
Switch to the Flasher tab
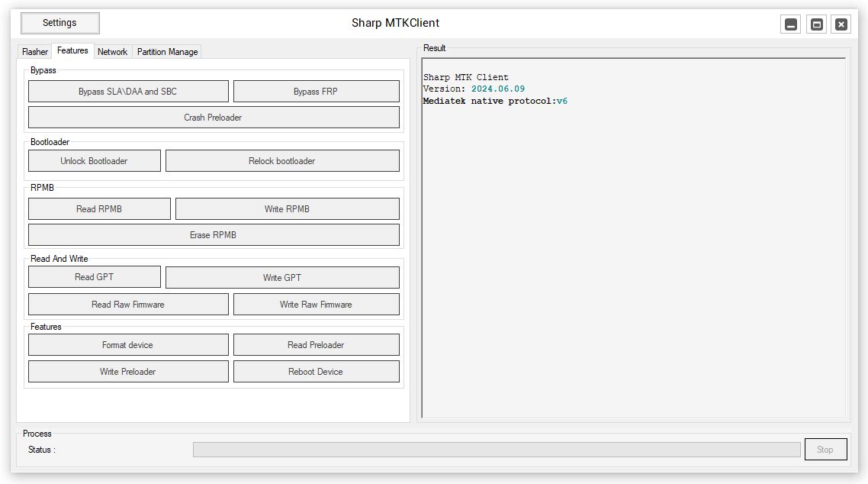pos(35,51)
